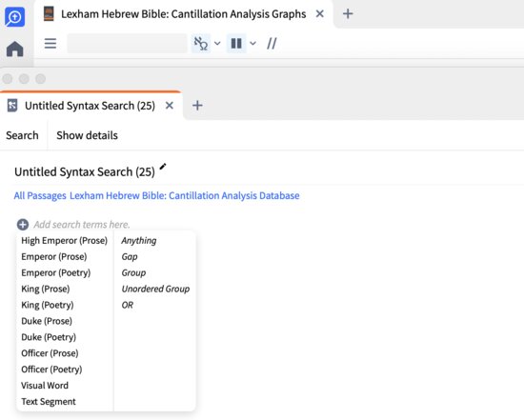This screenshot has height=420, width=524.
Task: Select the Lexham Hebrew Bible Cantillation tab
Action: tap(183, 14)
